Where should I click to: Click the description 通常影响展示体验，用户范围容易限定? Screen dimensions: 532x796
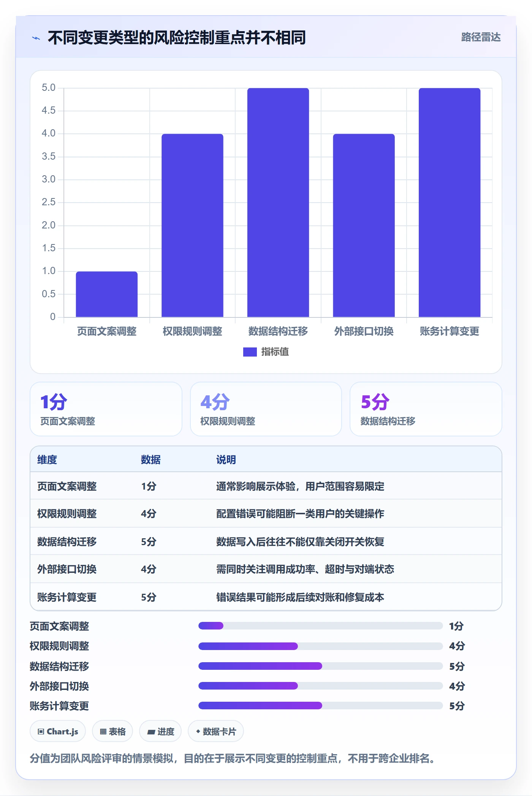(x=300, y=487)
